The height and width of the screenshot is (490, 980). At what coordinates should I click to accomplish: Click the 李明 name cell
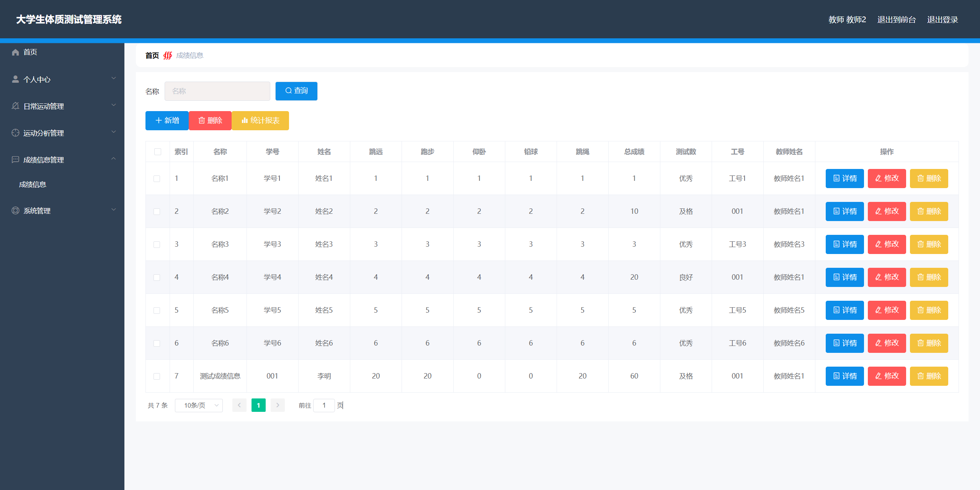[x=324, y=376]
